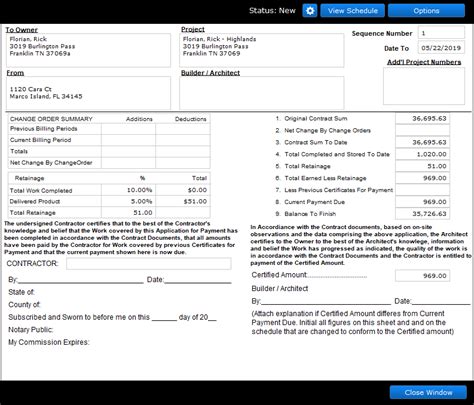Click the Project address box

click(262, 50)
